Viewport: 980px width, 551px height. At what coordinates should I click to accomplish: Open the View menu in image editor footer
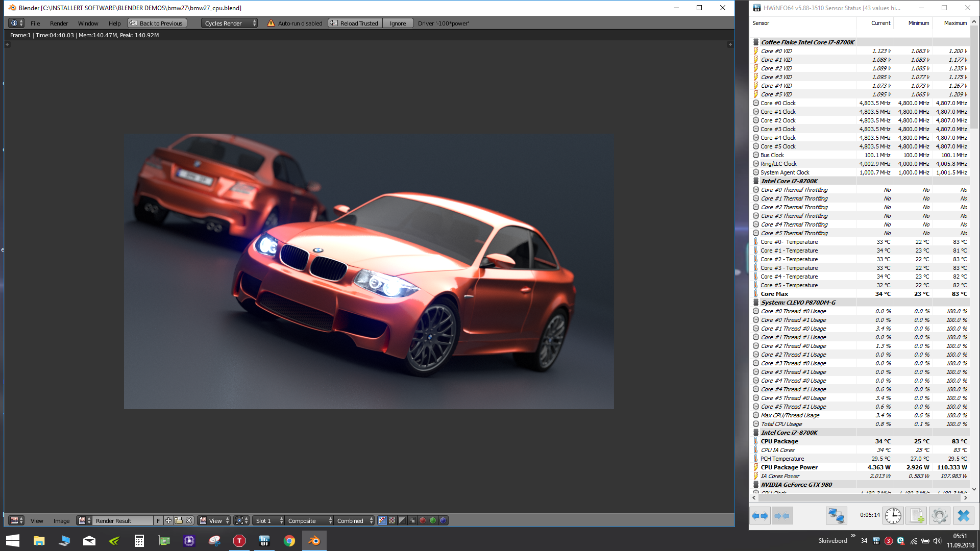coord(37,521)
